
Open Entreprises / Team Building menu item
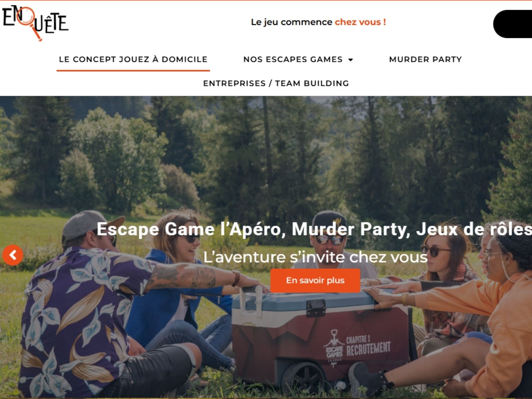pos(276,83)
